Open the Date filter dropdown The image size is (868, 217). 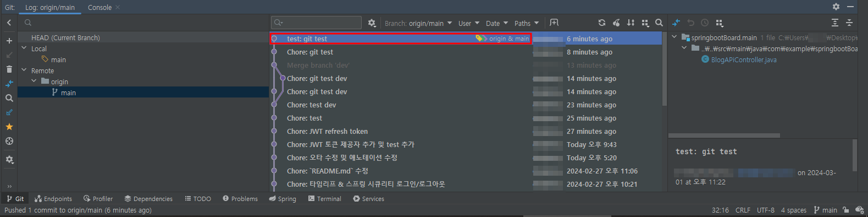(497, 23)
